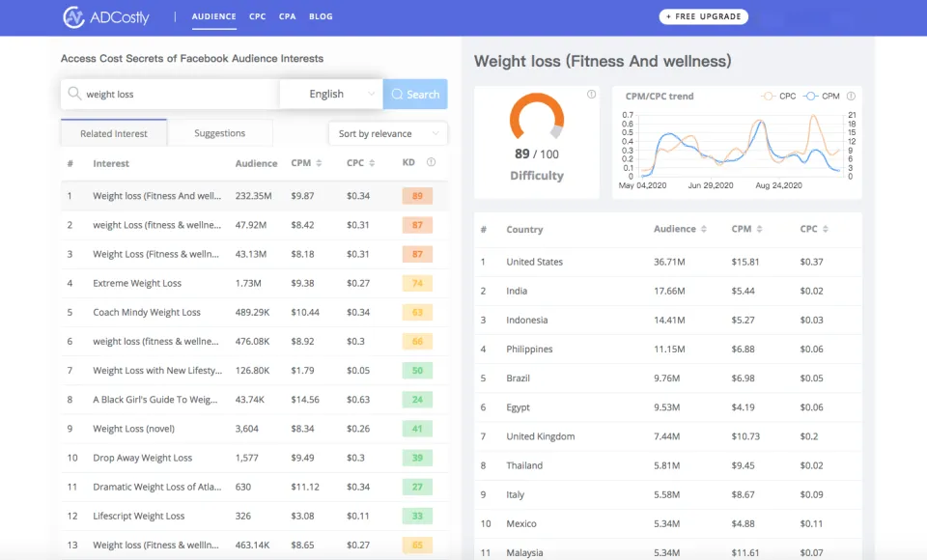Click the KD column info icon
The width and height of the screenshot is (927, 560).
click(x=431, y=163)
